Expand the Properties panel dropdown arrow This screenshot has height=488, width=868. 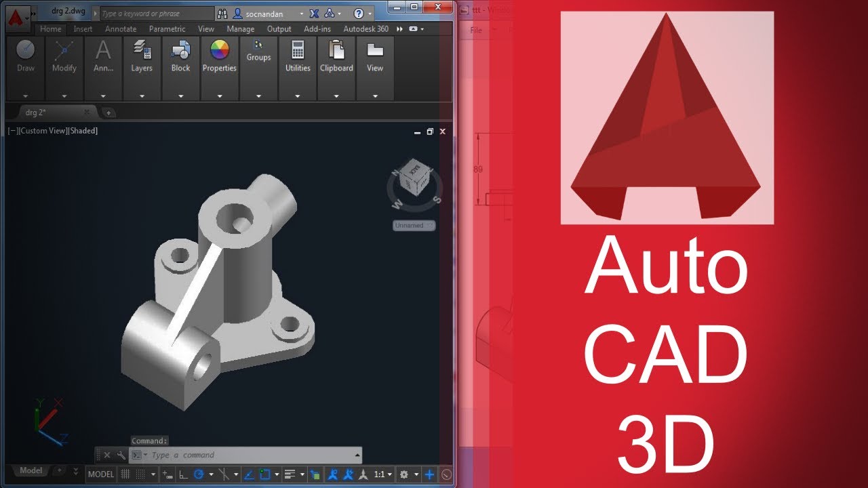pos(219,96)
